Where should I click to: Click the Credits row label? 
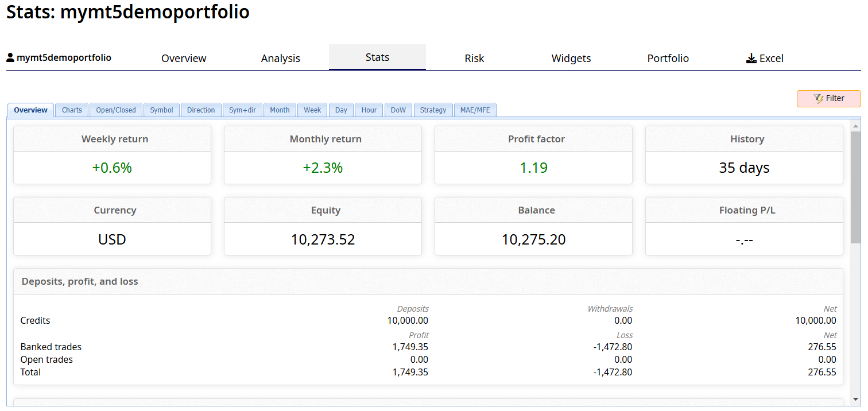[35, 320]
